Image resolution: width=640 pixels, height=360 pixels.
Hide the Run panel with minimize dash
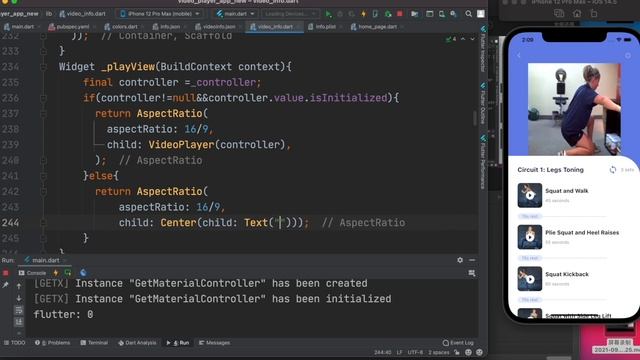(x=472, y=260)
